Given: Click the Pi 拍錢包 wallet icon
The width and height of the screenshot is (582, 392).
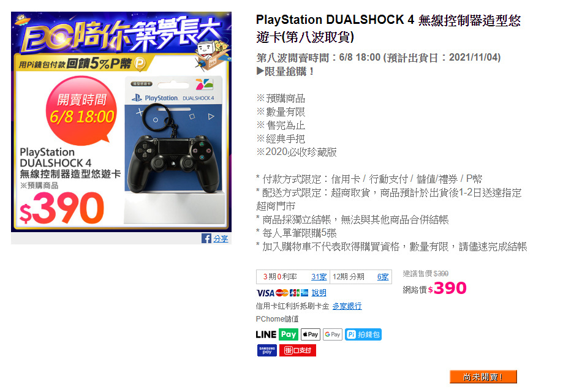Looking at the screenshot, I should tap(363, 334).
